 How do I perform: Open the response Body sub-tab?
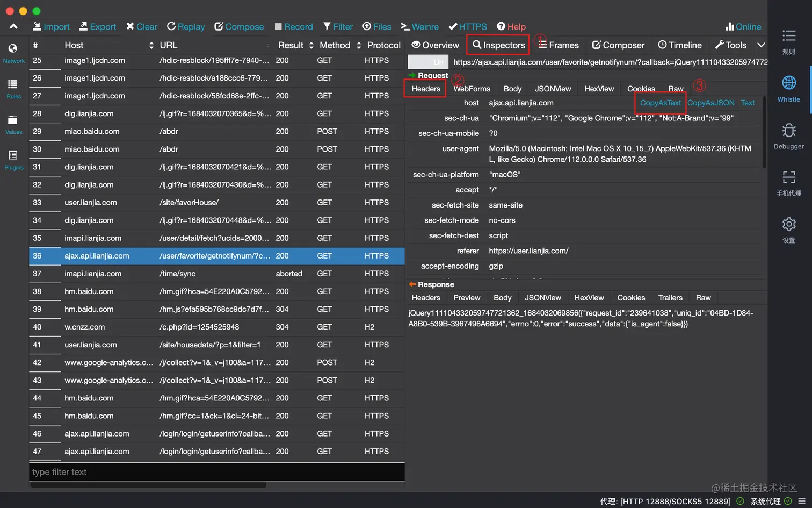(502, 298)
